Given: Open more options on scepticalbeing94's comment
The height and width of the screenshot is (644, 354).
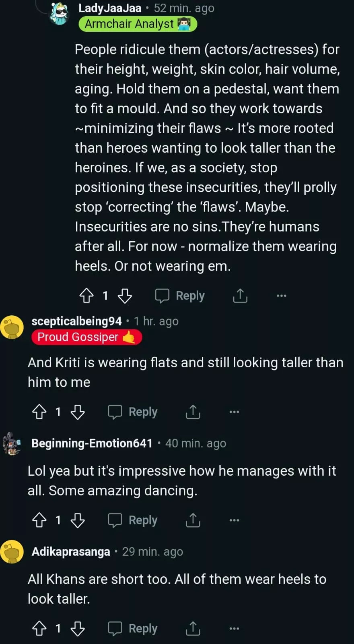Looking at the screenshot, I should (234, 412).
